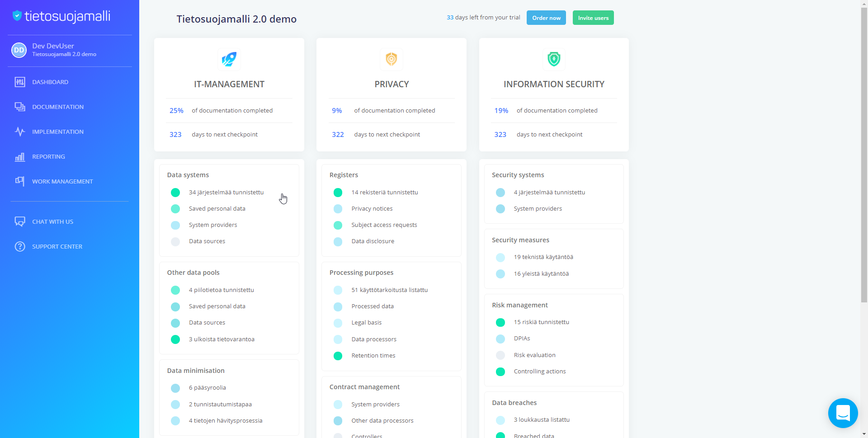868x438 pixels.
Task: Open Implementation menu item
Action: click(58, 132)
